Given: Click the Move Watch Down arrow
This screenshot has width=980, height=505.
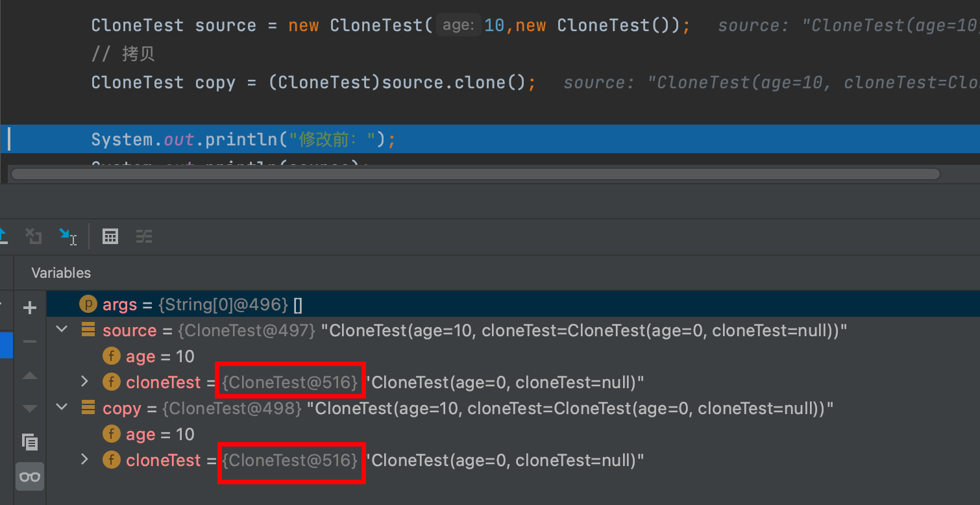Looking at the screenshot, I should coord(30,408).
